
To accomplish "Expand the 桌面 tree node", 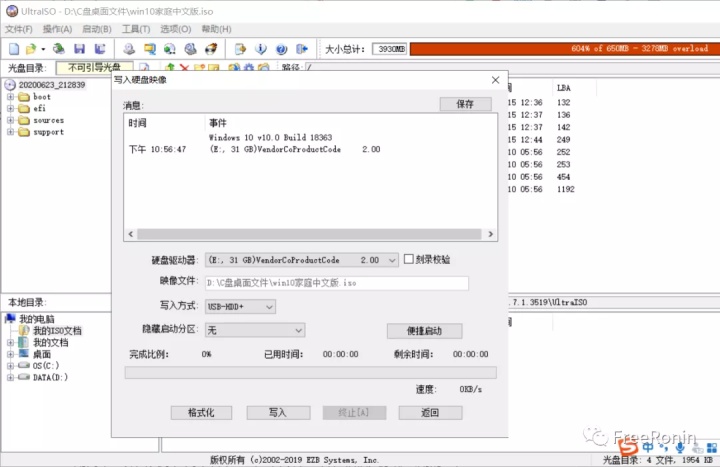I will point(10,354).
